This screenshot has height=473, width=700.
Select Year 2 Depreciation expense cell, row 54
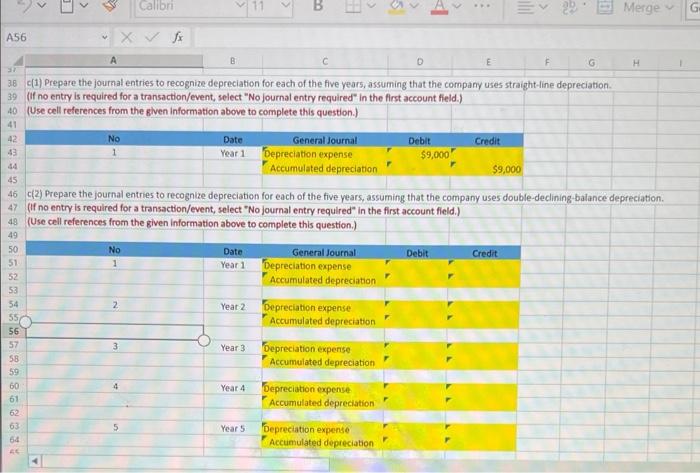pos(324,307)
